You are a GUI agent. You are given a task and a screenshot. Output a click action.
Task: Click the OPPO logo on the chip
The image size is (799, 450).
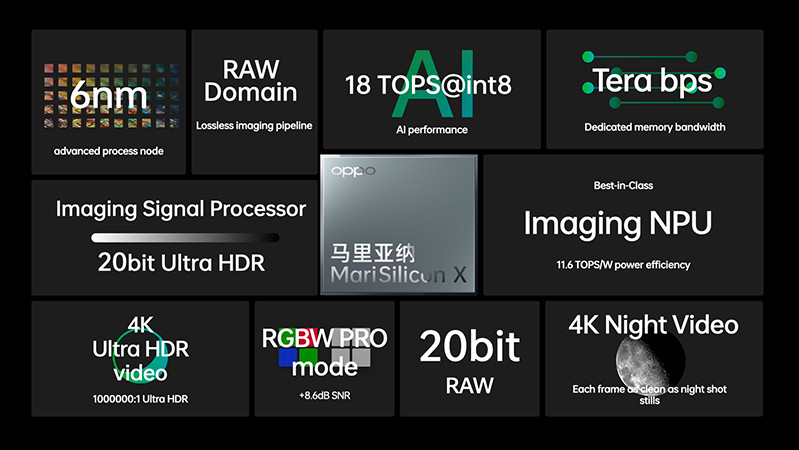pos(353,171)
